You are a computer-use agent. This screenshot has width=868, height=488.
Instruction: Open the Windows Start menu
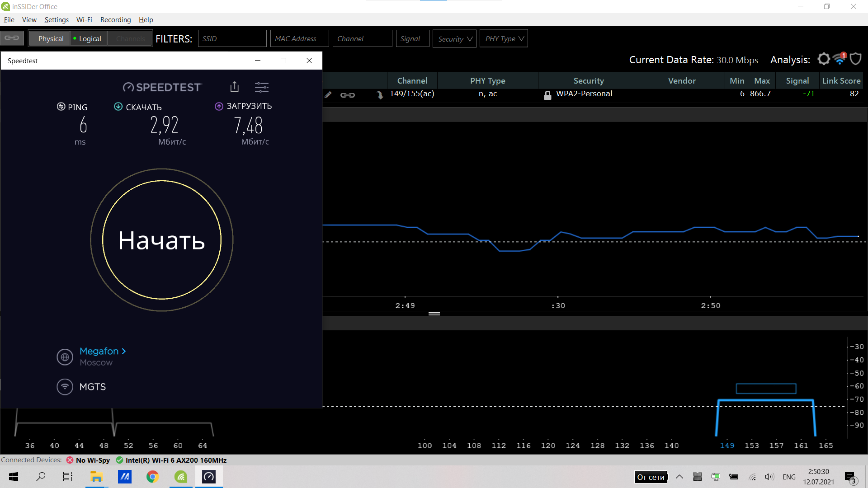14,477
